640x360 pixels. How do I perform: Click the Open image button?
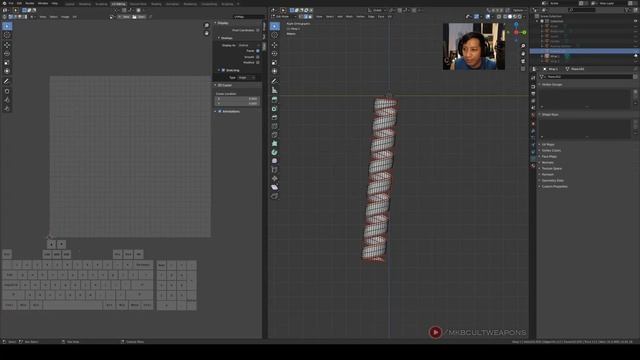pyautogui.click(x=139, y=17)
